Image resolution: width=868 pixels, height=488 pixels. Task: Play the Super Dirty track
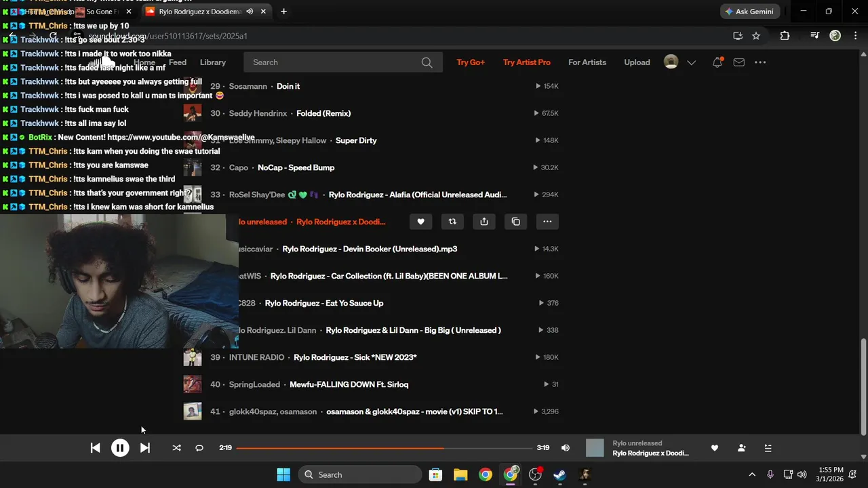tap(356, 140)
